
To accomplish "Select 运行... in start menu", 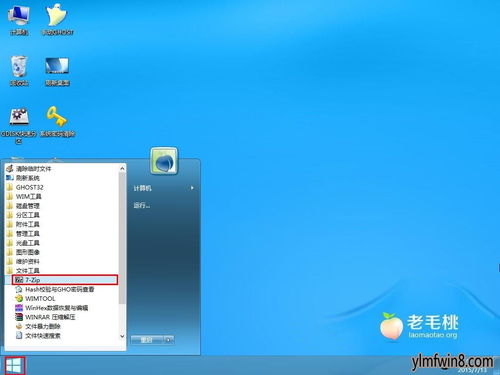I will tap(142, 205).
